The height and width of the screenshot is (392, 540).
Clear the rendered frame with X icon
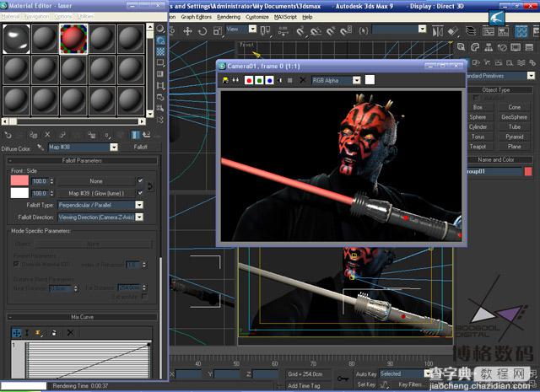302,80
